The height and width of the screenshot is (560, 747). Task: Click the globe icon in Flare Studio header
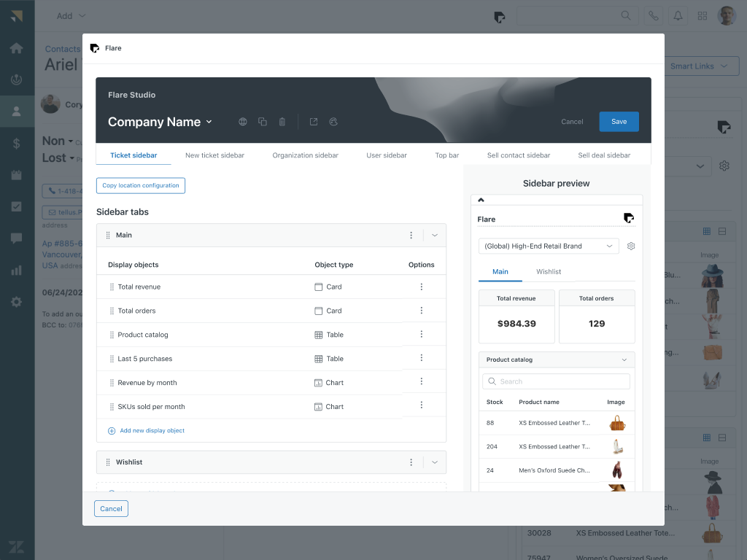(x=243, y=122)
